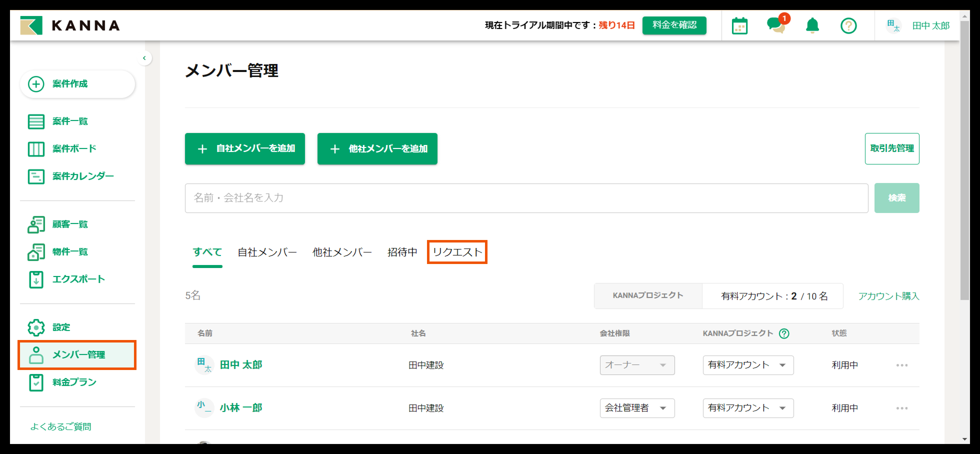Image resolution: width=980 pixels, height=454 pixels.
Task: Collapse the left sidebar with chevron
Action: [x=144, y=58]
